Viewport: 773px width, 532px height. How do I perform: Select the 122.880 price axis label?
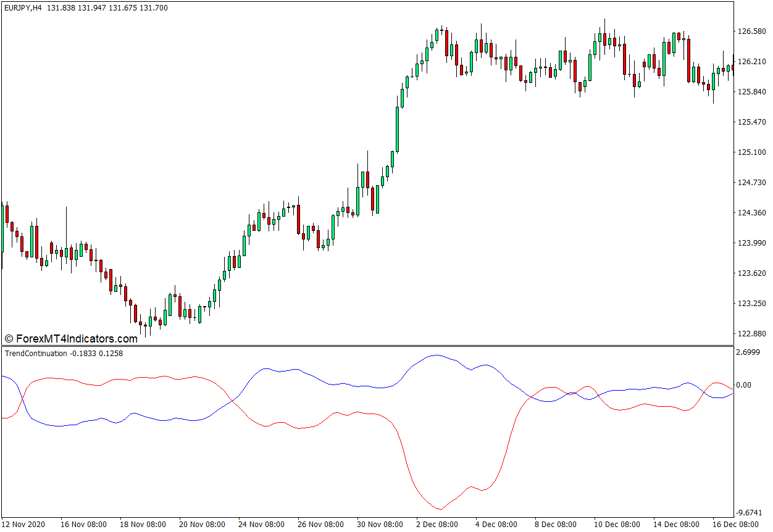pos(751,334)
